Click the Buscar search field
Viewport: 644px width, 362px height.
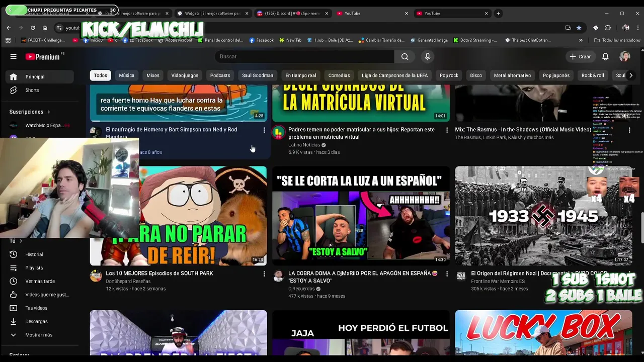(x=304, y=57)
